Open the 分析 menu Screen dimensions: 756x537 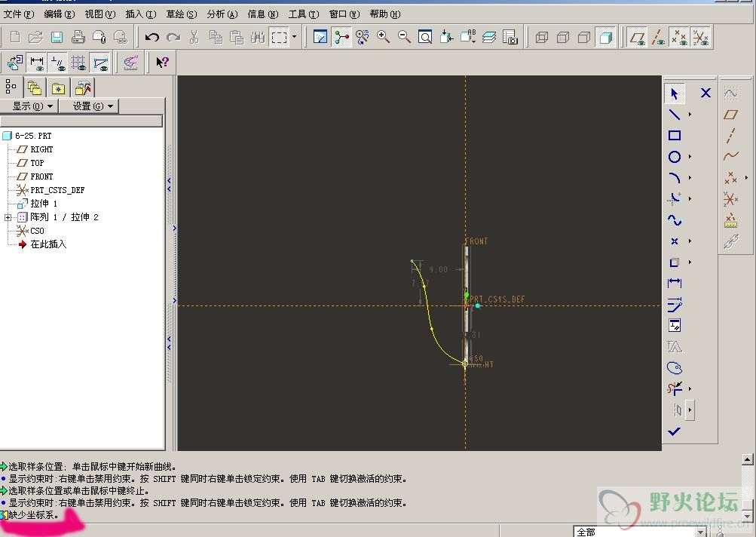[x=222, y=14]
